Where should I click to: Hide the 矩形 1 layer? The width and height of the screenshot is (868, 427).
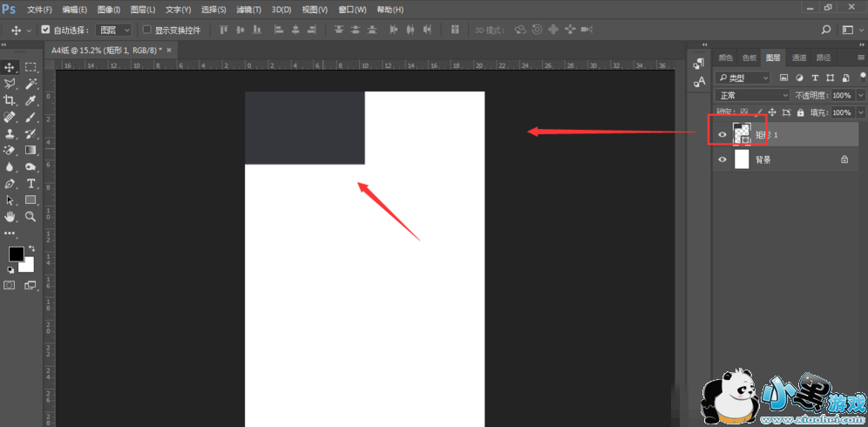[x=722, y=133]
